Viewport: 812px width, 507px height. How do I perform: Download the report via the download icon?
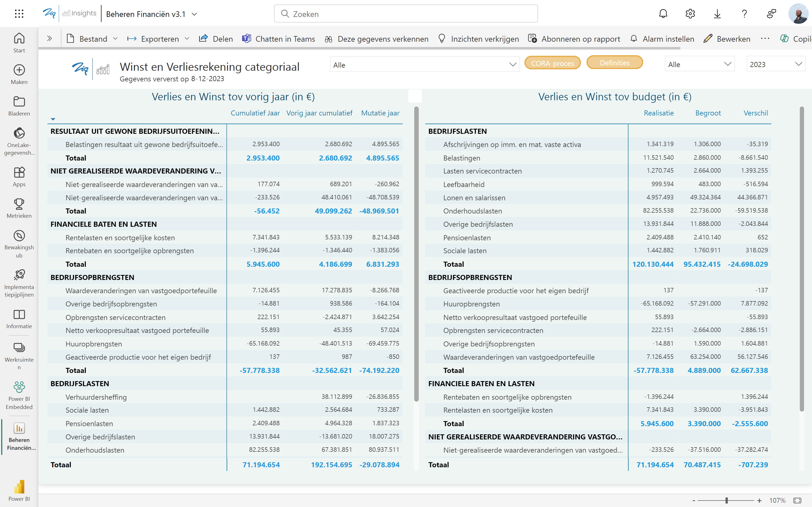[x=717, y=14]
